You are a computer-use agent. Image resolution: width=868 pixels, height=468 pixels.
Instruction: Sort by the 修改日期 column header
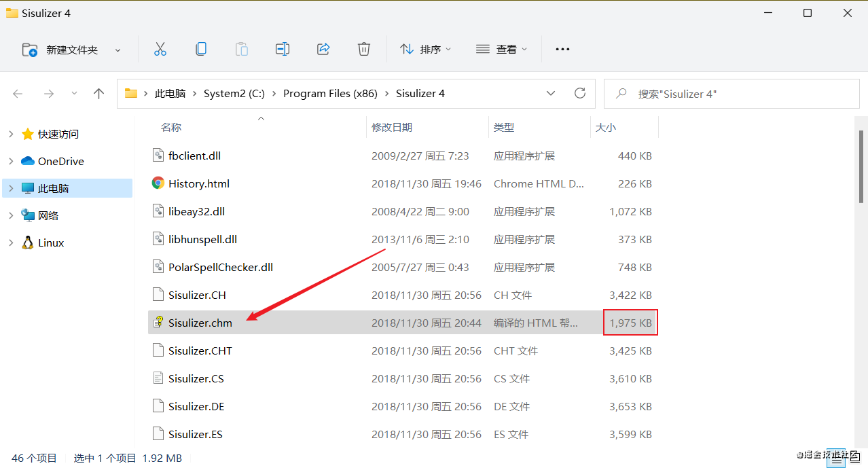tap(392, 128)
